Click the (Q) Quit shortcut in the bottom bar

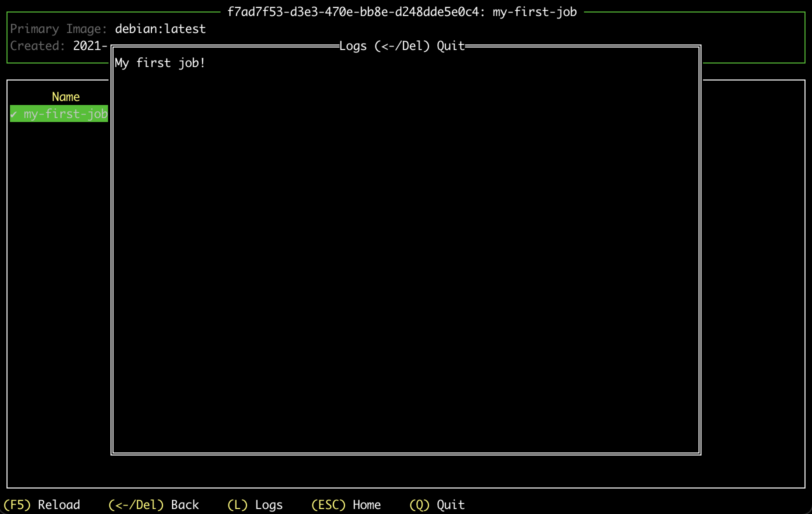pyautogui.click(x=437, y=505)
